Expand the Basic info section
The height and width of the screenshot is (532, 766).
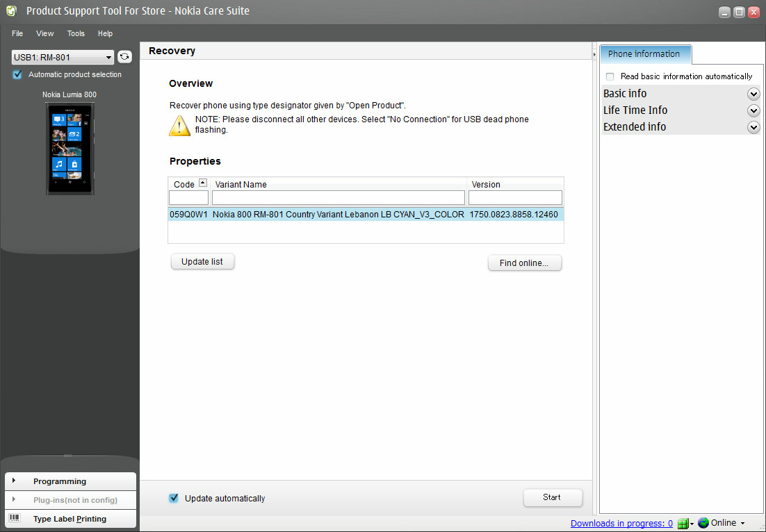[x=753, y=94]
